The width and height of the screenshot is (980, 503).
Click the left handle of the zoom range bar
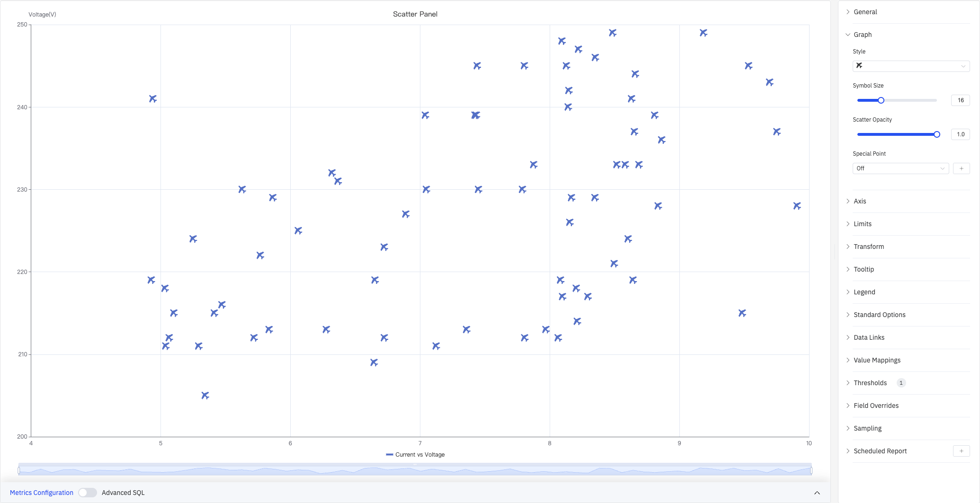19,470
